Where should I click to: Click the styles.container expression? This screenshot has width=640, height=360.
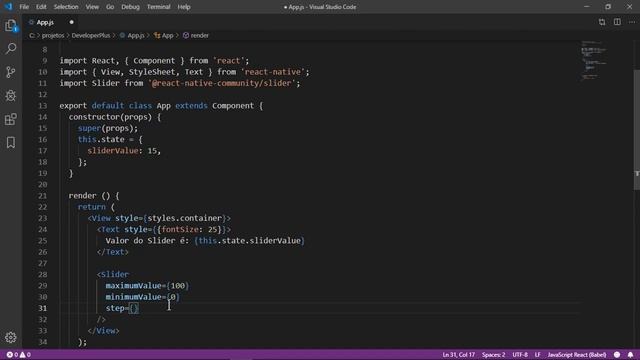pyautogui.click(x=184, y=218)
